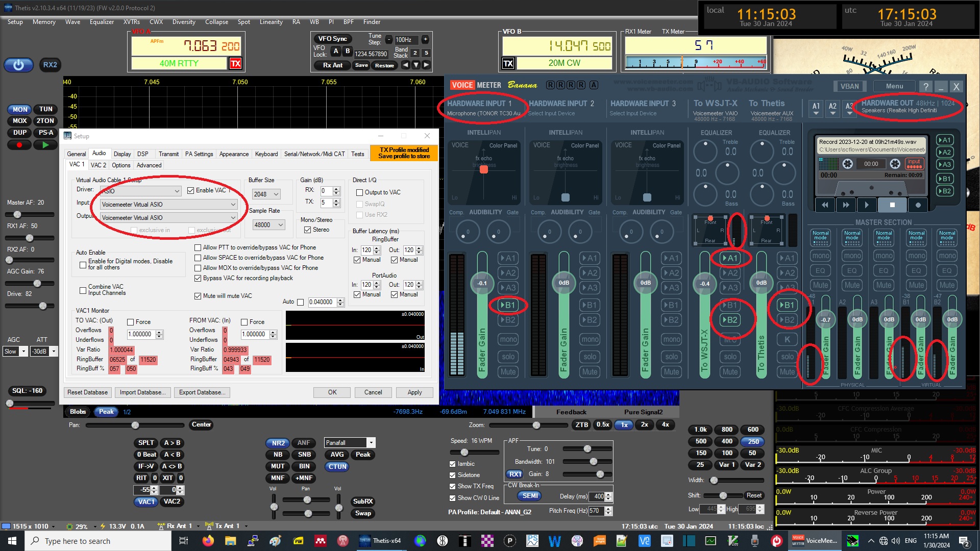Open Firefox from the Windows taskbar

(208, 541)
